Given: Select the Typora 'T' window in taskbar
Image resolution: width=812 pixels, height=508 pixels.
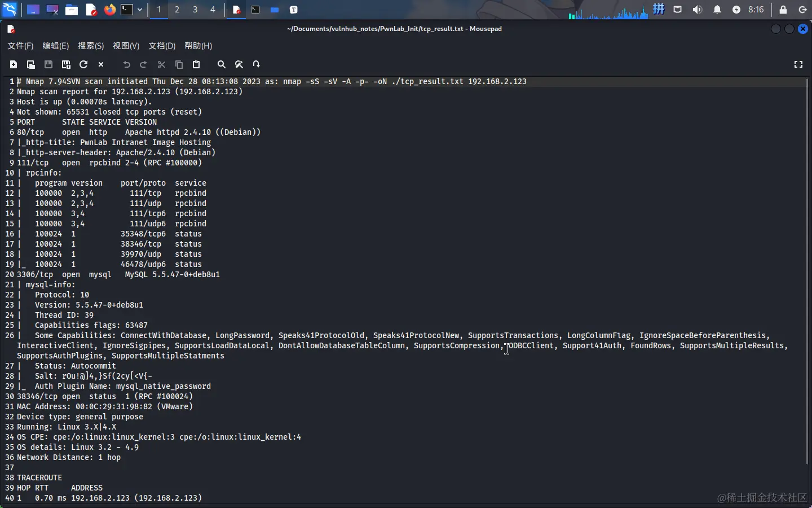Looking at the screenshot, I should click(294, 10).
